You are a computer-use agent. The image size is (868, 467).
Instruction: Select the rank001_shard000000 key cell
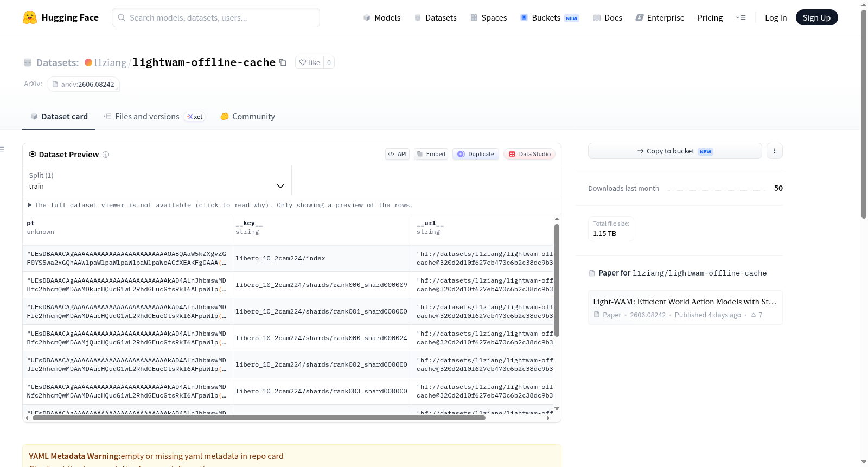[321, 311]
